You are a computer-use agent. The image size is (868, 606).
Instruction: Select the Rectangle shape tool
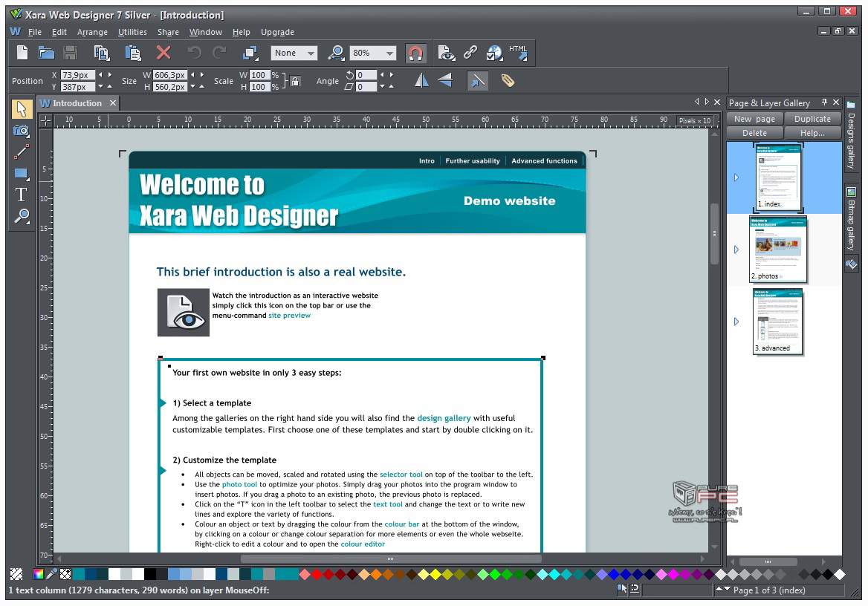pyautogui.click(x=21, y=174)
